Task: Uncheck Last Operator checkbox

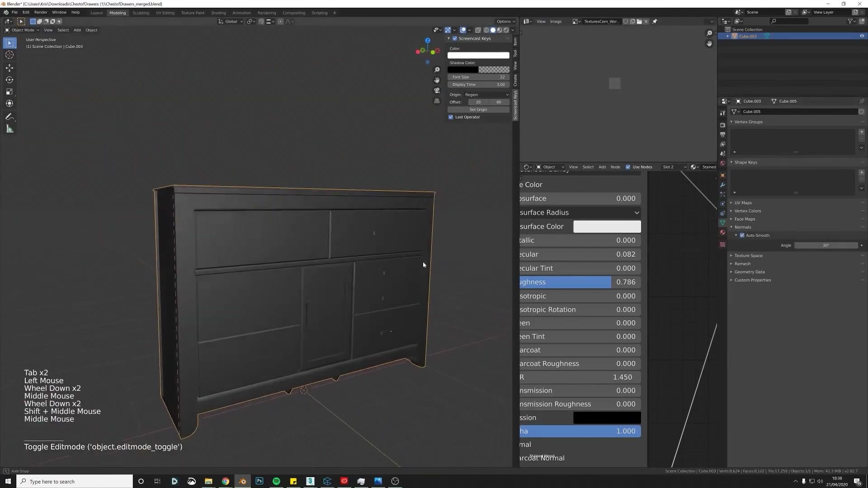Action: pos(451,117)
